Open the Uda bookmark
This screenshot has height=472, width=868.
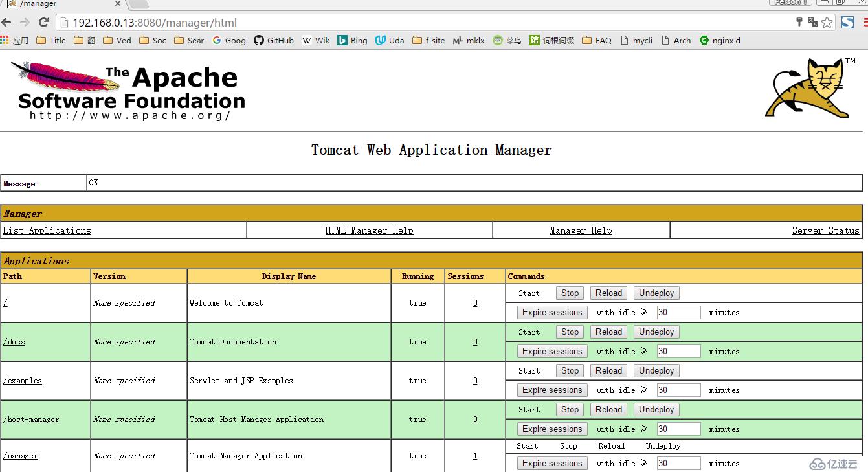(x=390, y=40)
